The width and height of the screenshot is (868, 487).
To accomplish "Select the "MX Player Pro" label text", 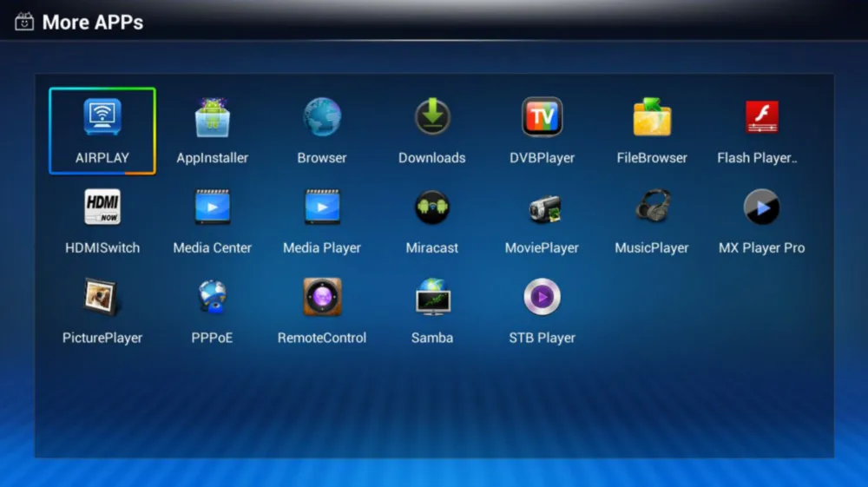I will [762, 248].
